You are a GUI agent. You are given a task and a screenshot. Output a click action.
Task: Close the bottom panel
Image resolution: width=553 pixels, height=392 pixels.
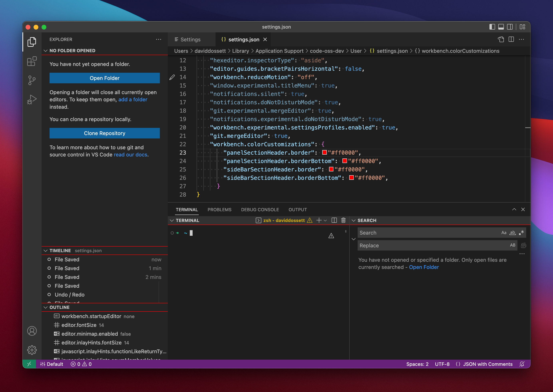pyautogui.click(x=523, y=209)
